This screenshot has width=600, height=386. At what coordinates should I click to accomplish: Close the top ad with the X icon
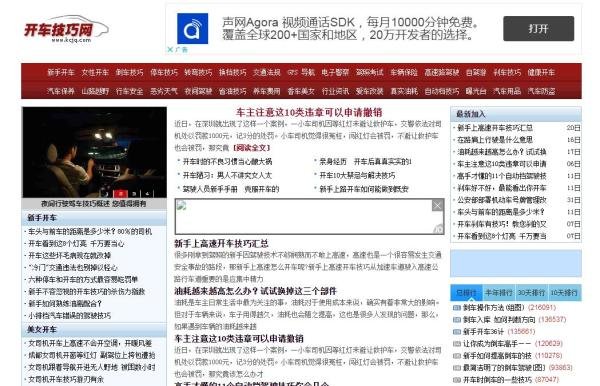coord(170,49)
